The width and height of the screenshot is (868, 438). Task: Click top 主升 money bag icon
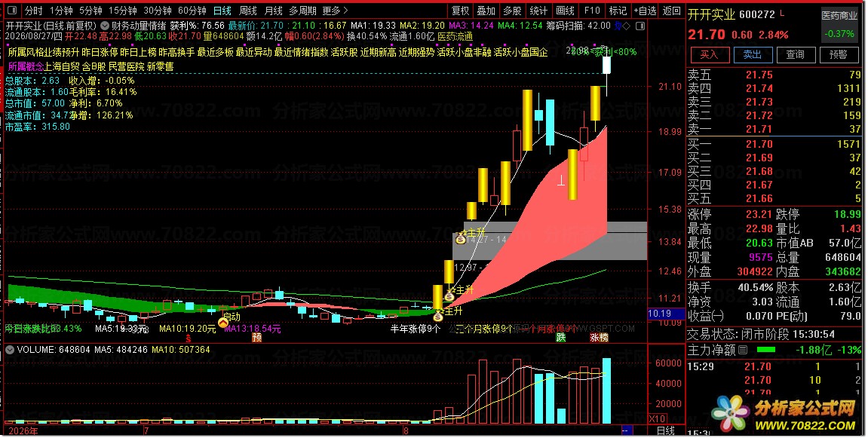(461, 239)
